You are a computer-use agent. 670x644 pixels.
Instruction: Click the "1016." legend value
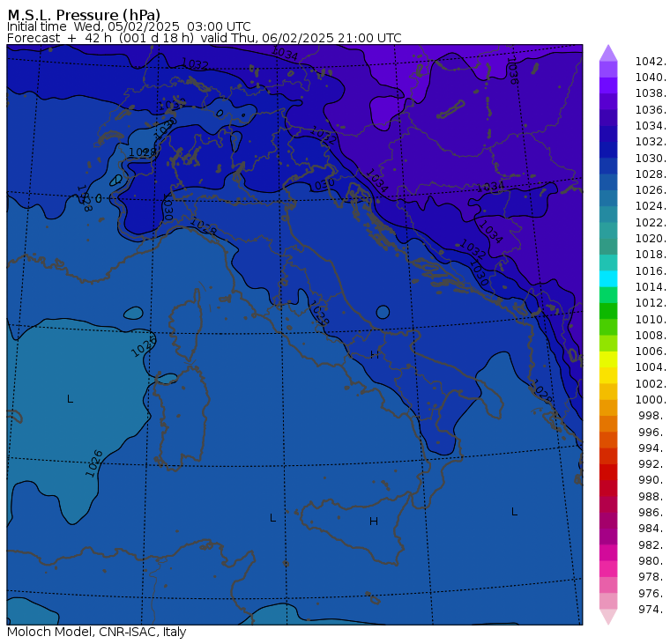click(651, 270)
